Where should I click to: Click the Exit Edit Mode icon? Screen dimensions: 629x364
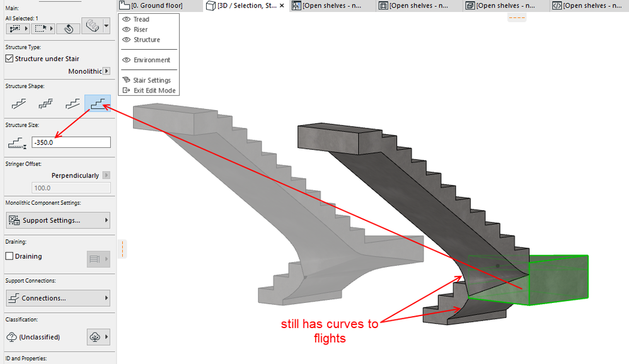coord(126,90)
